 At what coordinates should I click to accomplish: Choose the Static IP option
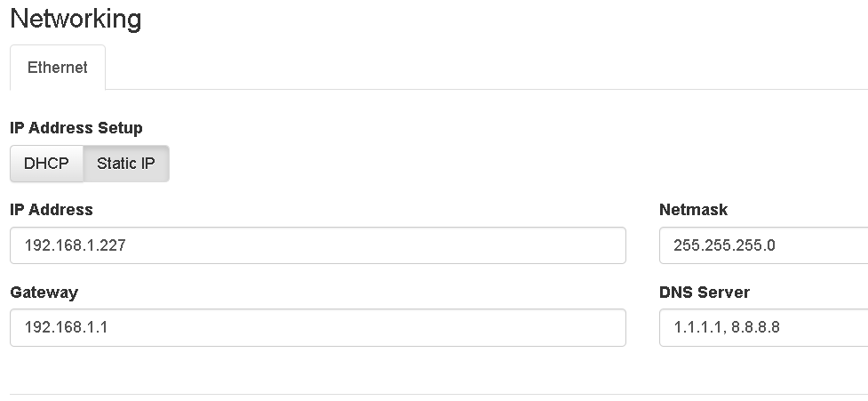point(126,164)
